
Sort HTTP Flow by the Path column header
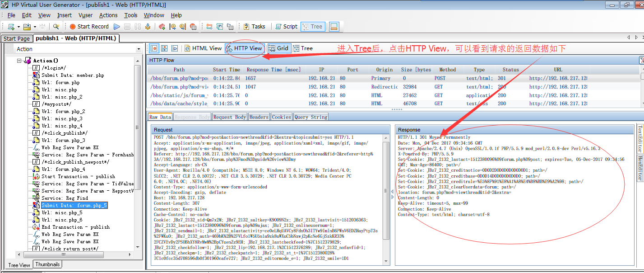point(179,70)
